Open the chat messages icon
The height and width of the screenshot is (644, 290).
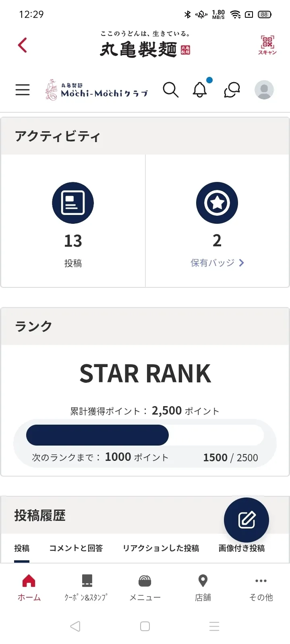click(x=232, y=90)
